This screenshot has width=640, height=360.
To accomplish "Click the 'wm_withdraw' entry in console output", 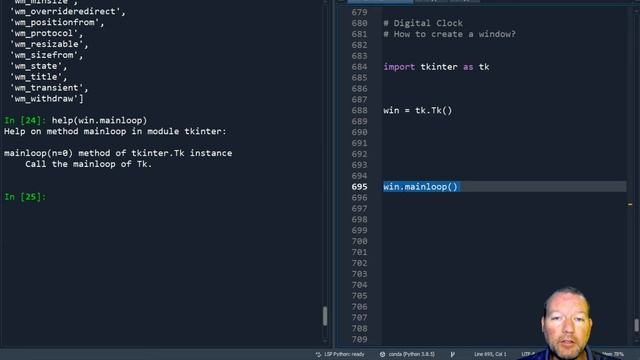I will pos(47,99).
